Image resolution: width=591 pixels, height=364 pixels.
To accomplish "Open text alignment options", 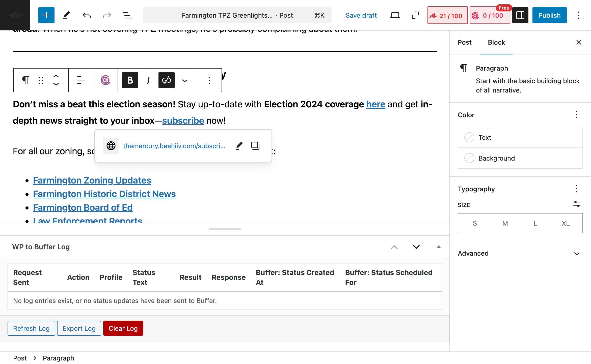I will pyautogui.click(x=81, y=80).
